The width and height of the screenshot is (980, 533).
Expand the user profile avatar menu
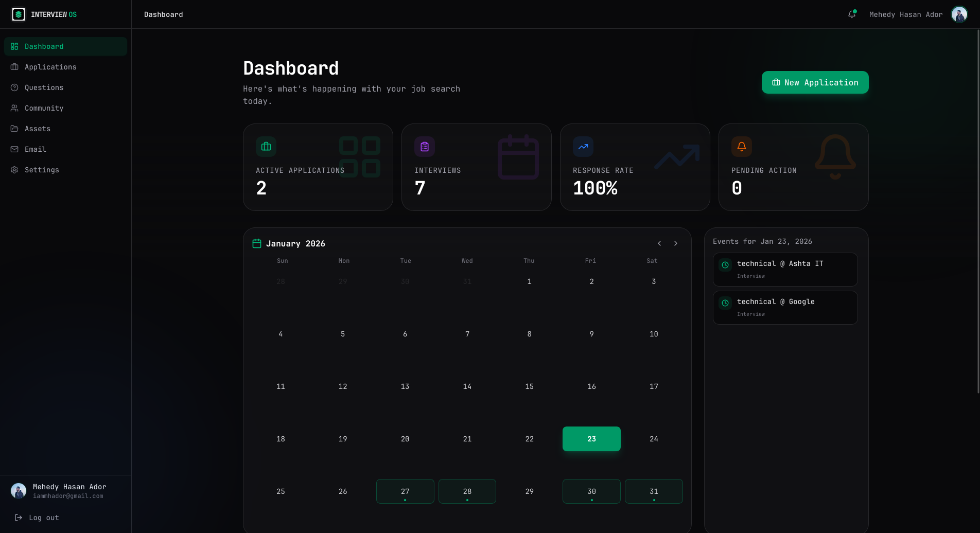pos(959,14)
